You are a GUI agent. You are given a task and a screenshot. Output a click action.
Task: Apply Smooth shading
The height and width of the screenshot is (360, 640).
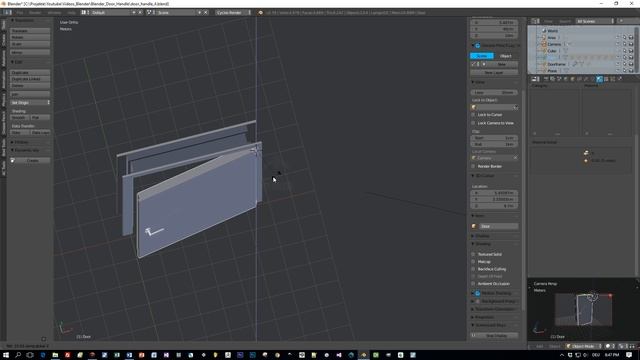(20, 118)
